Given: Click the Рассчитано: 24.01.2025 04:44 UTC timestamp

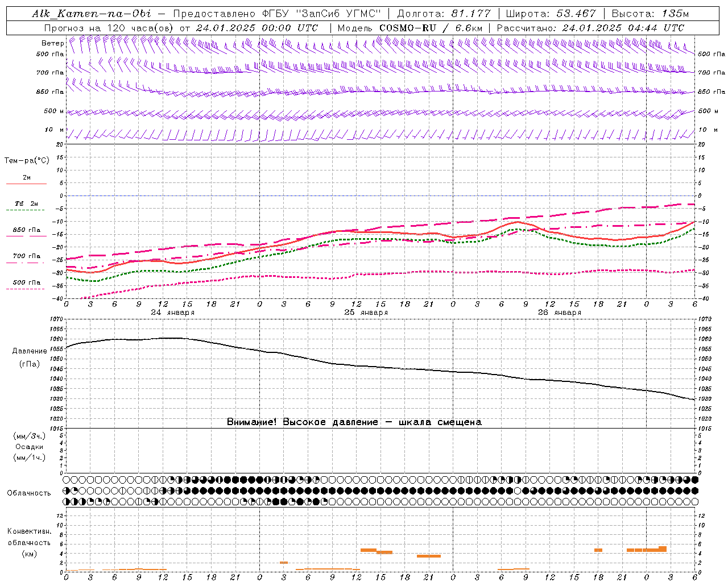Looking at the screenshot, I should point(590,28).
